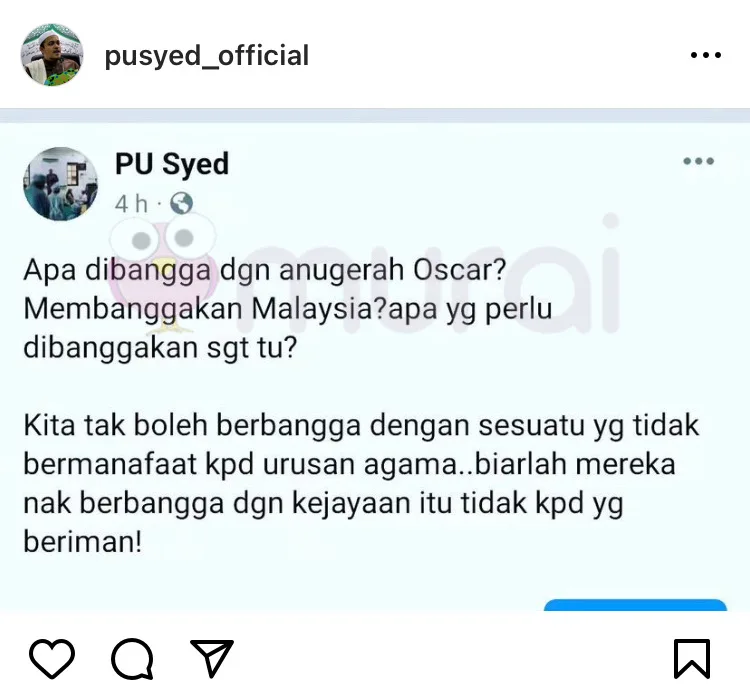The width and height of the screenshot is (750, 700).
Task: Click the gray divider bar under header
Action: pos(375,115)
